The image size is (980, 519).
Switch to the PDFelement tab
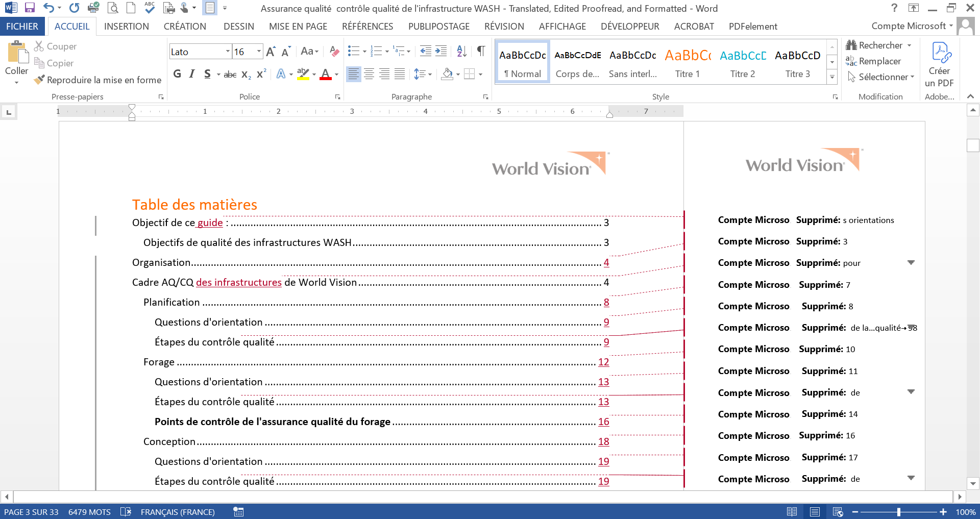pyautogui.click(x=753, y=26)
